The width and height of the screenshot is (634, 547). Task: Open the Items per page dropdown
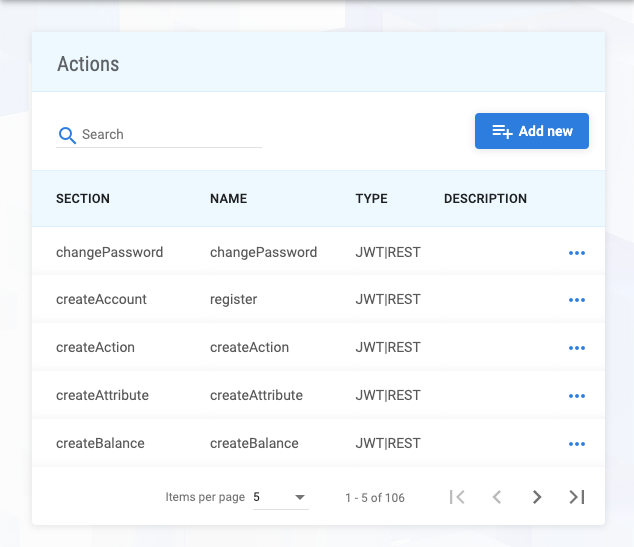pos(281,497)
